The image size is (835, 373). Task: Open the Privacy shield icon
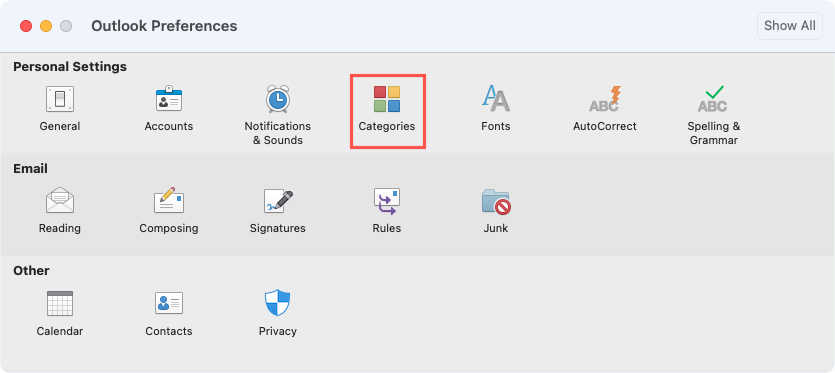277,303
